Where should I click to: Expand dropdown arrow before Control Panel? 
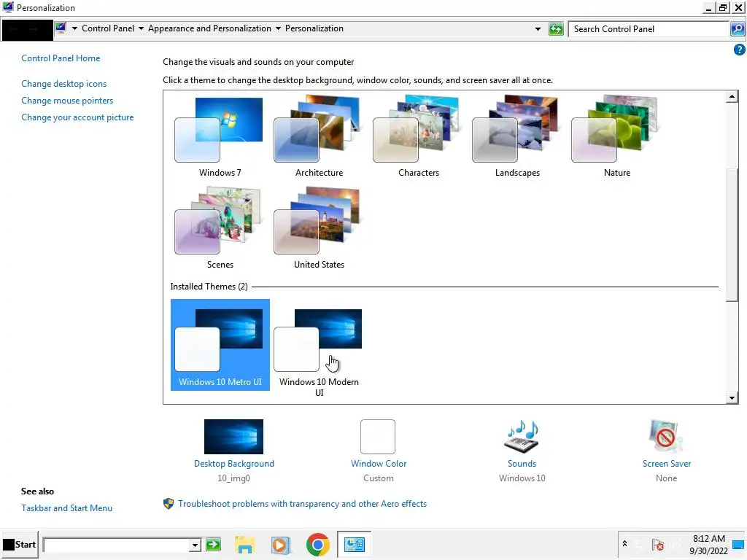(74, 28)
